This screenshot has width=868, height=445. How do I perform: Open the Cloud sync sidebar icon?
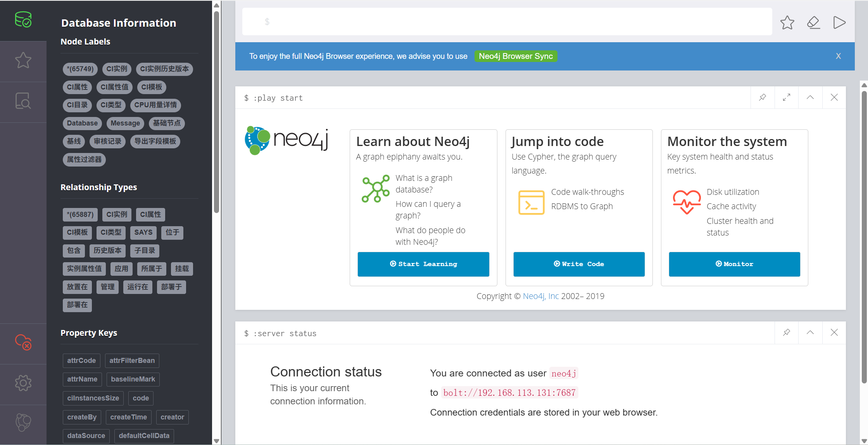point(23,342)
